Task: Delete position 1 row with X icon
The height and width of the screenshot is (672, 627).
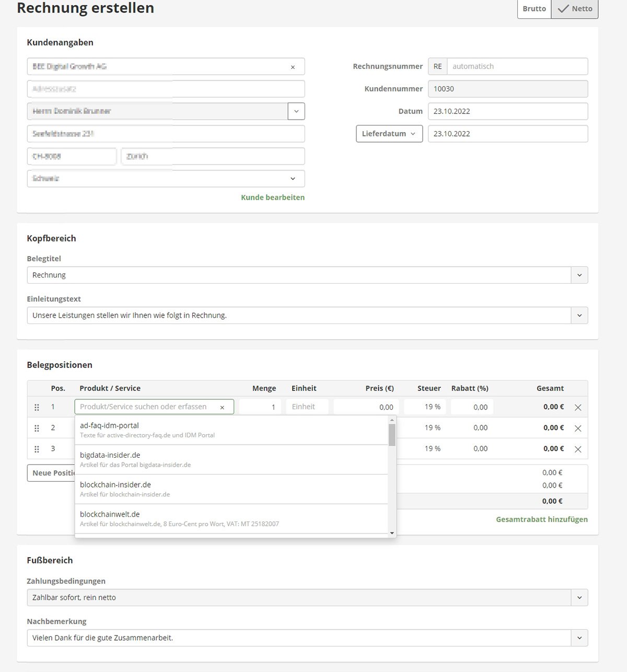Action: (x=578, y=408)
